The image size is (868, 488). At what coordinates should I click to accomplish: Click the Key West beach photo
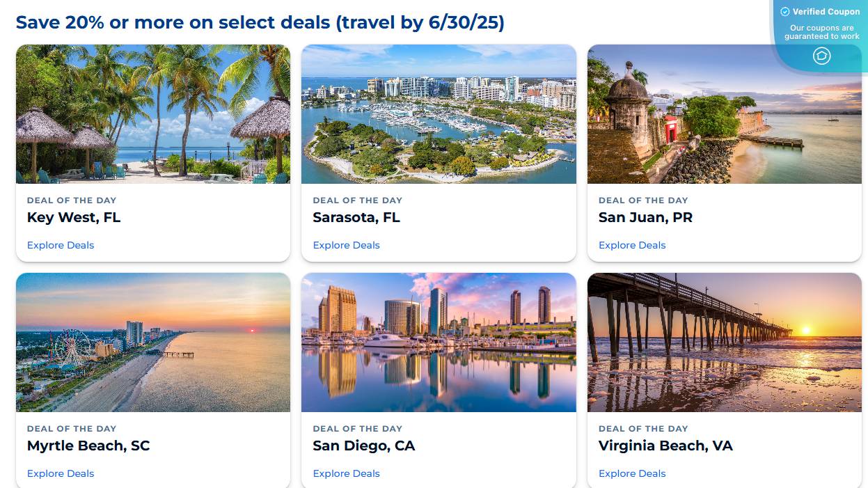pos(153,113)
